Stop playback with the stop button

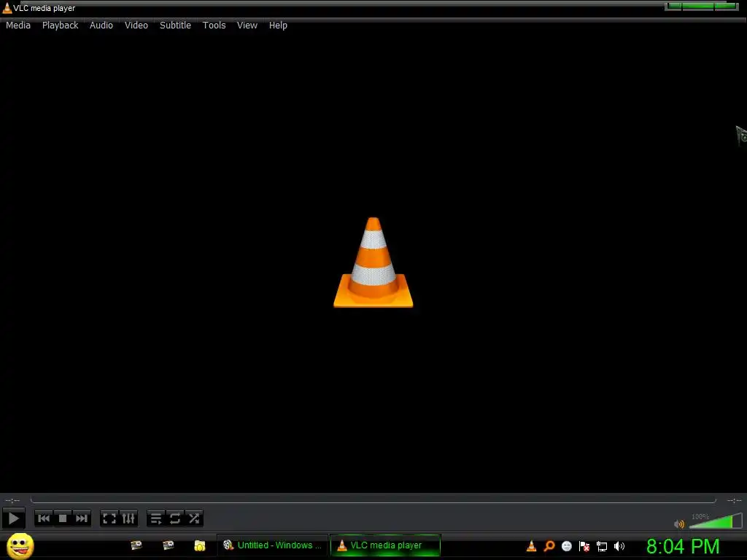coord(63,518)
